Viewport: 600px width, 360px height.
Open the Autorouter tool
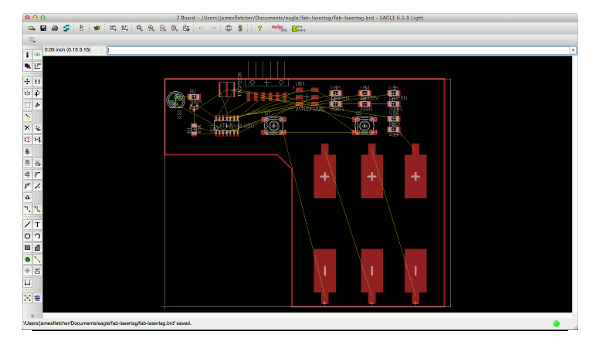pyautogui.click(x=37, y=298)
